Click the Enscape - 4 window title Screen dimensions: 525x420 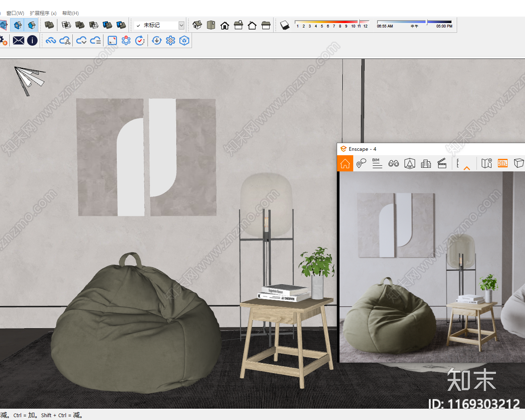(363, 149)
